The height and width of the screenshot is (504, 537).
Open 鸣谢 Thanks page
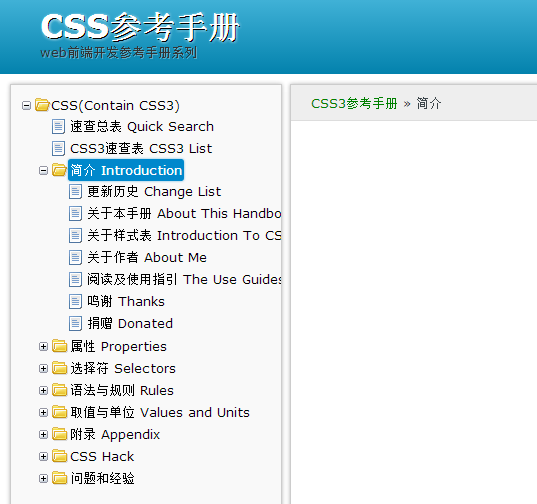(126, 302)
